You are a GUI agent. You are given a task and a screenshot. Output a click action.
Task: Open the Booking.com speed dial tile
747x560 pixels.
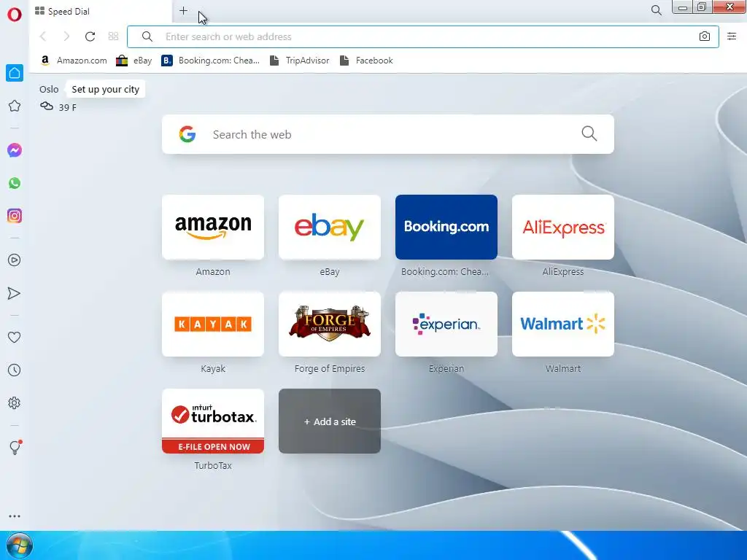[x=446, y=227]
